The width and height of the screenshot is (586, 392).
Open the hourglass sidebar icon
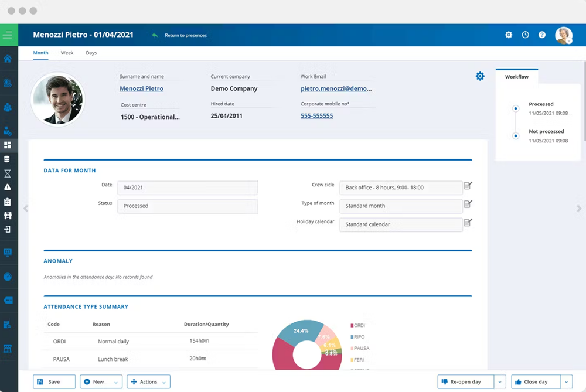coord(8,173)
